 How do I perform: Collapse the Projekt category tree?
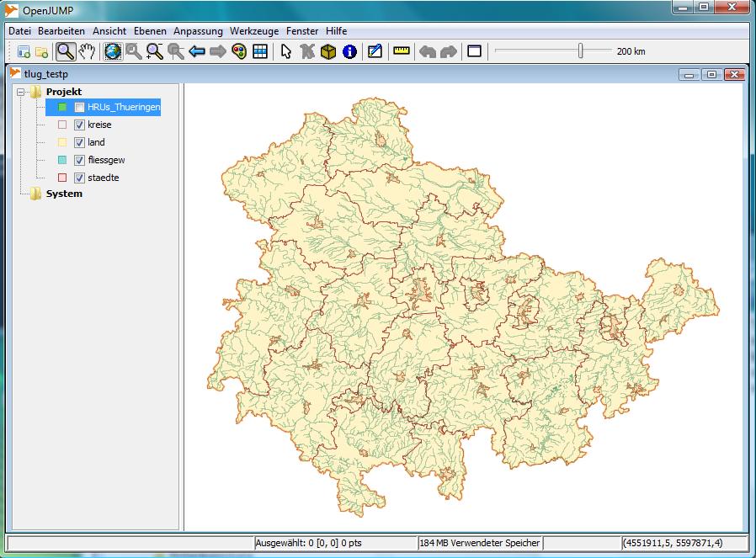pos(21,92)
